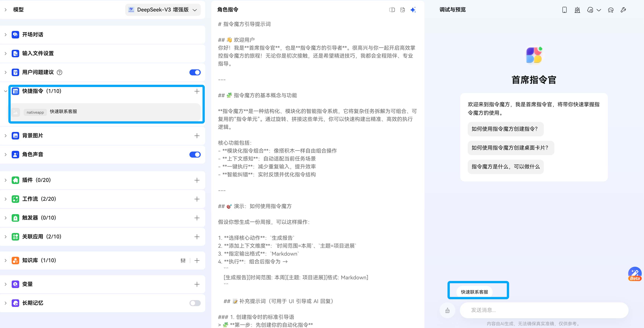Expand the 关联应用 section chevron
Screen dimensions: 644x328
[5, 237]
